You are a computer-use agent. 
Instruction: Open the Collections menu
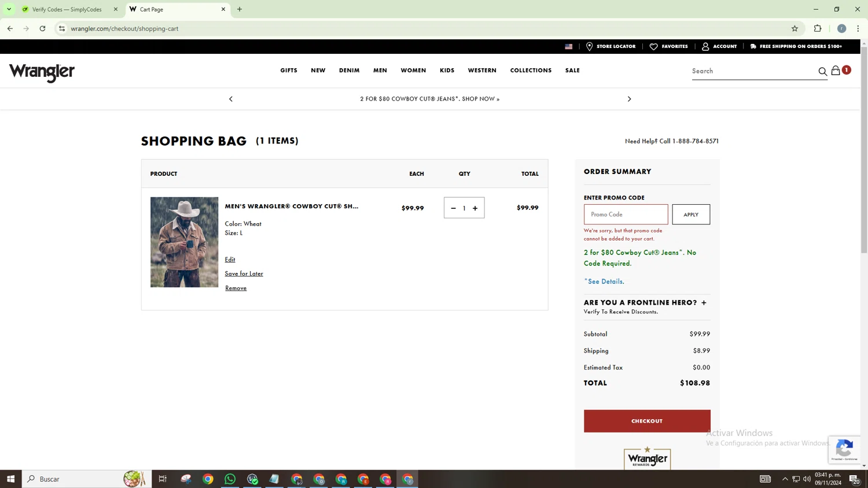click(531, 71)
